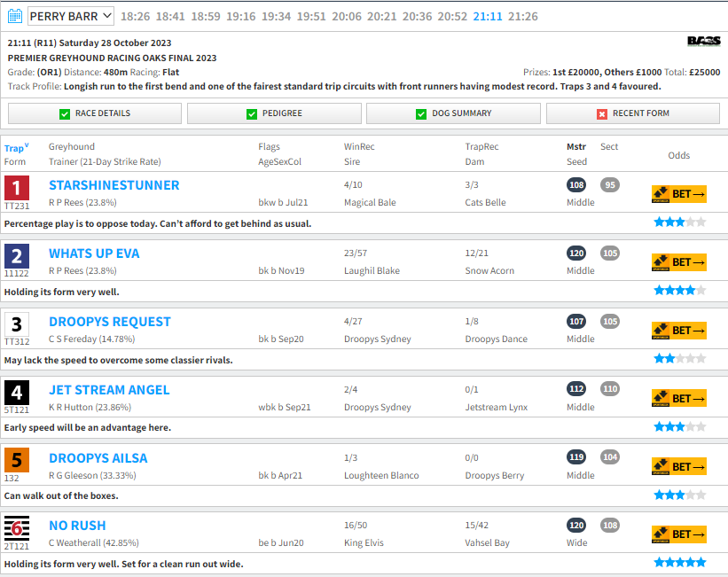
Task: Switch to the 18:41 race
Action: pyautogui.click(x=170, y=17)
